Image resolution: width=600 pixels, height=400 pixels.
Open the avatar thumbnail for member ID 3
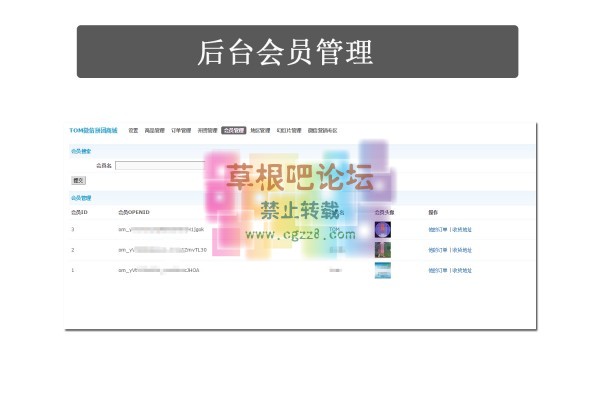[x=383, y=230]
